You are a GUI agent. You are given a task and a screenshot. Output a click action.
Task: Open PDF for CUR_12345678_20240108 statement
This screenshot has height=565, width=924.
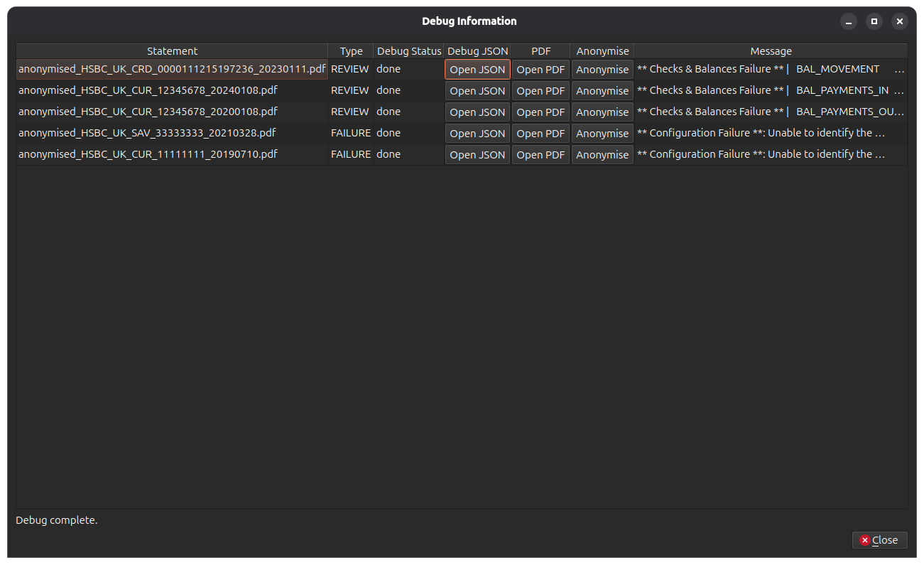[x=540, y=91]
